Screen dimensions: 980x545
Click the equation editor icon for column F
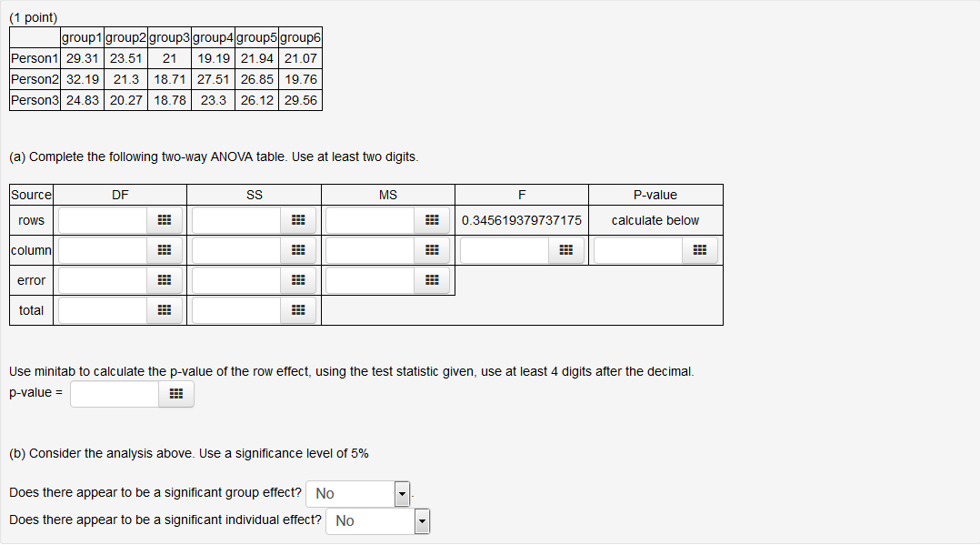(x=565, y=249)
